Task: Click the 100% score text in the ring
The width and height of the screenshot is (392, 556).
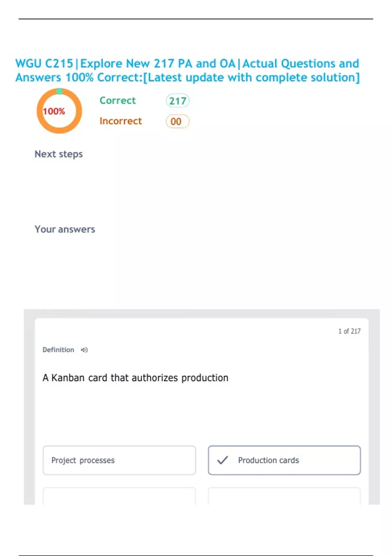Action: [x=54, y=112]
